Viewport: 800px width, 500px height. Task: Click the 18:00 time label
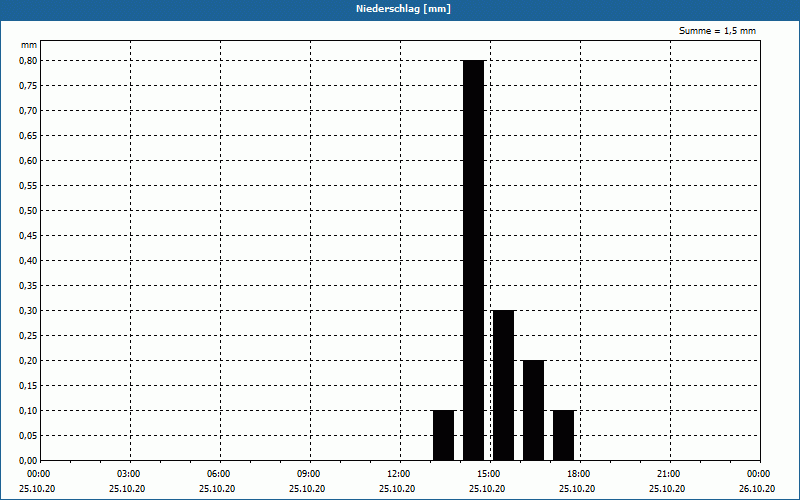coord(579,474)
